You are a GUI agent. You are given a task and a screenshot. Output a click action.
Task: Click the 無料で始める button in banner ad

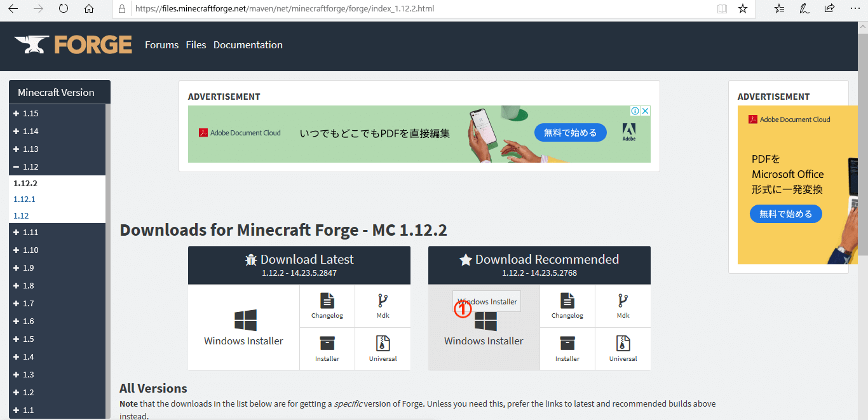(x=571, y=133)
